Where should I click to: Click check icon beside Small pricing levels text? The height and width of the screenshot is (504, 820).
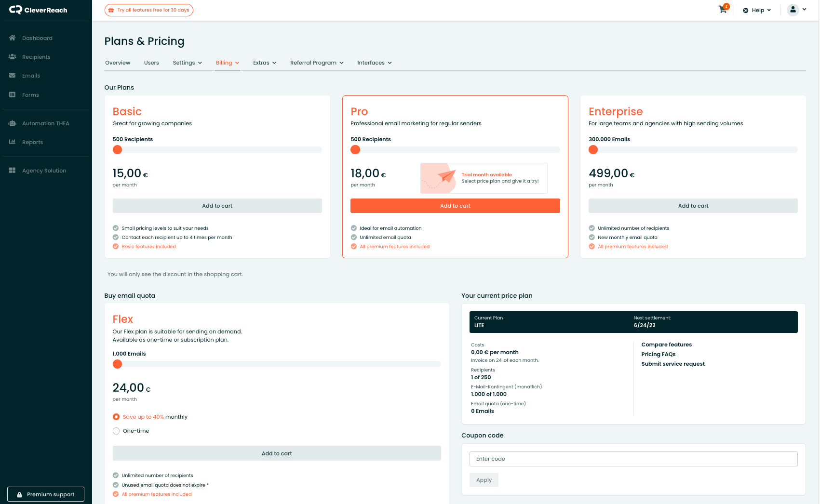[x=116, y=228]
